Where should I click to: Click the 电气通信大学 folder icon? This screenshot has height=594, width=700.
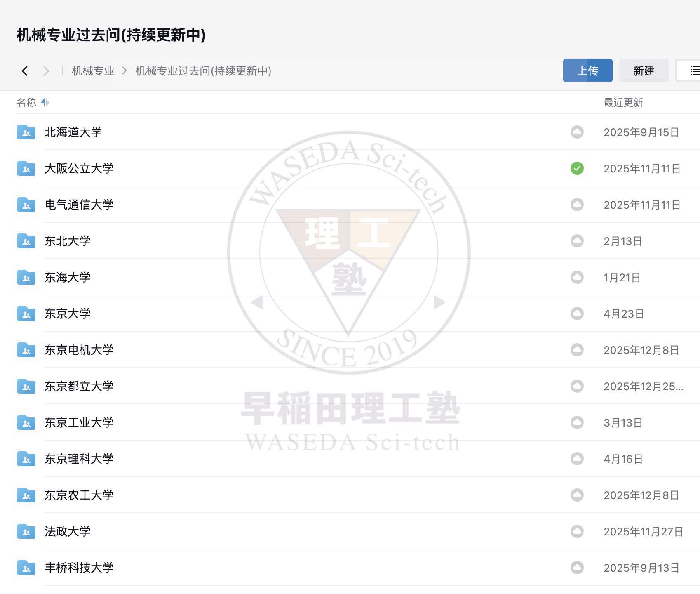tap(26, 205)
